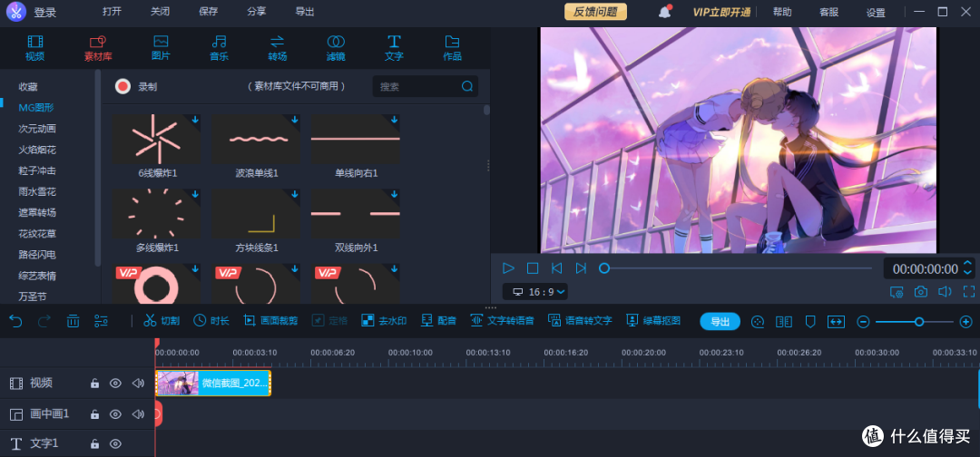Click the 时长 duration tool
This screenshot has width=980, height=457.
[211, 321]
